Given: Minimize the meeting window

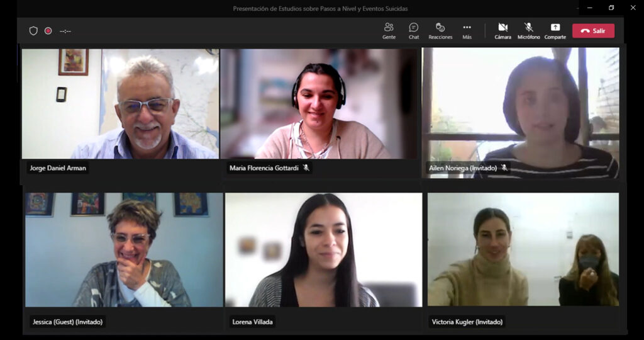Looking at the screenshot, I should click(590, 8).
